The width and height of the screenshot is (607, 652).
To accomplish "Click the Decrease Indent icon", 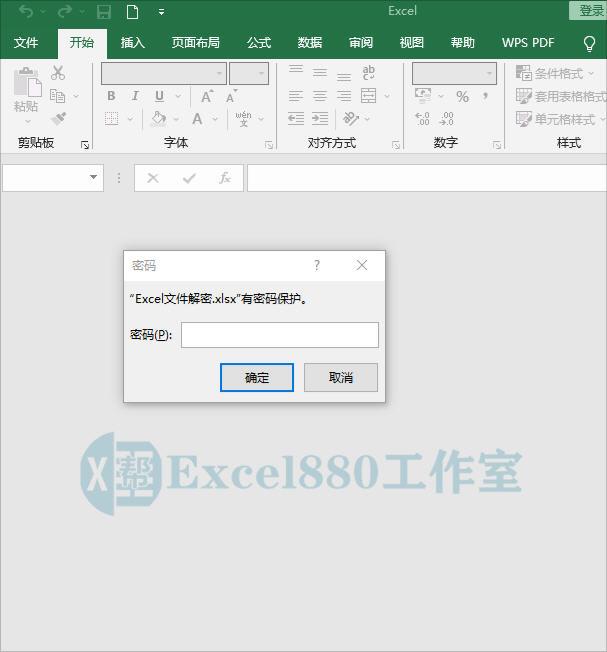I will click(x=296, y=119).
